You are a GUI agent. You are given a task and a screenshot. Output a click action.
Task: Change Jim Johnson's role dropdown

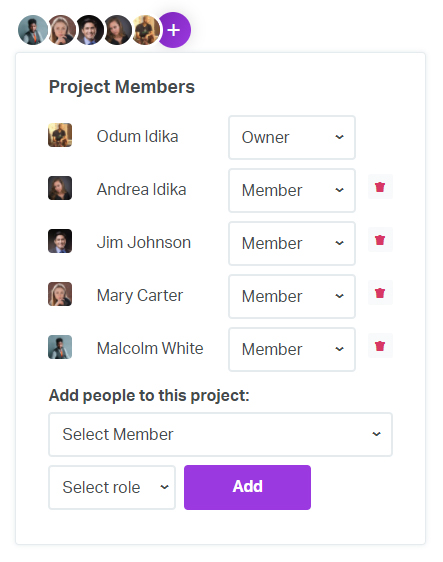click(x=292, y=243)
